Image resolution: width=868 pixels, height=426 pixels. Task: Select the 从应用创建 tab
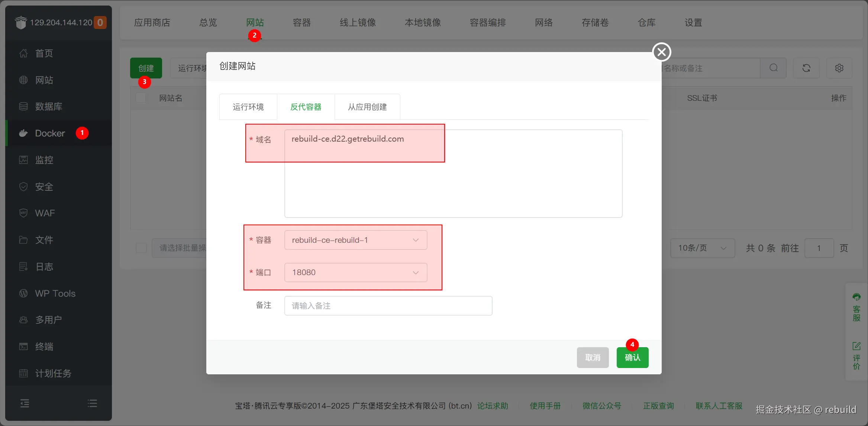point(367,107)
